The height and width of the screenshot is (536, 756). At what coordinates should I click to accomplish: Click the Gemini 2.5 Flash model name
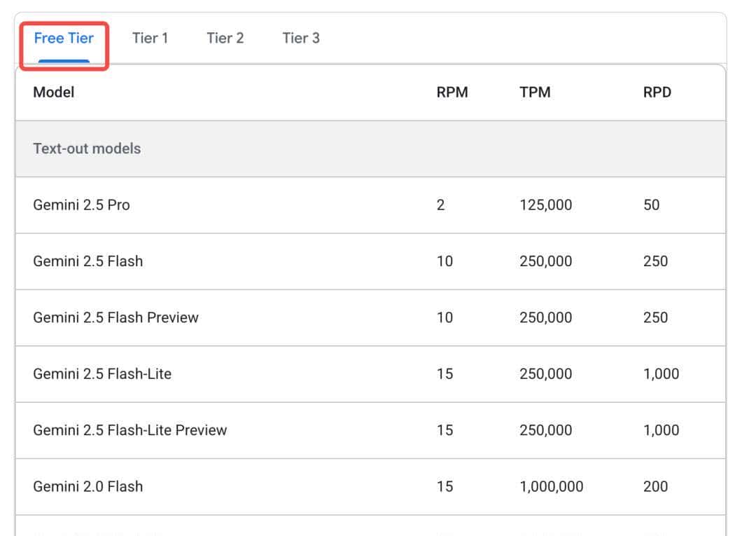tap(87, 261)
